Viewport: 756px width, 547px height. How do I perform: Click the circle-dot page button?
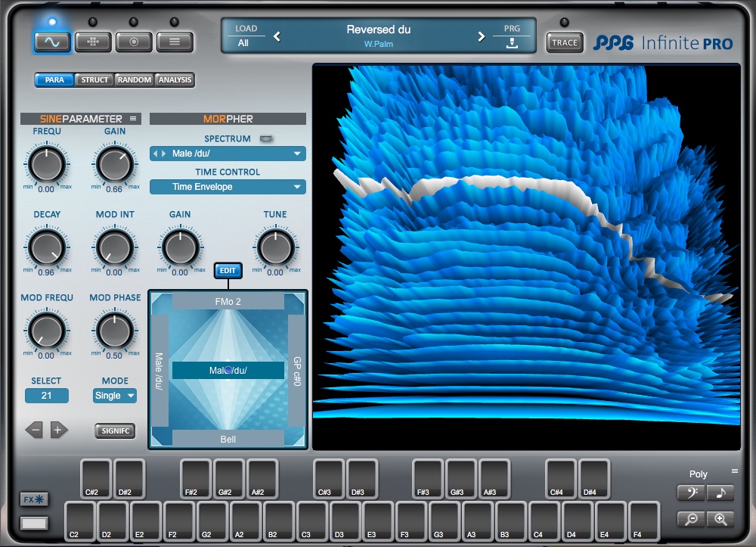(134, 42)
